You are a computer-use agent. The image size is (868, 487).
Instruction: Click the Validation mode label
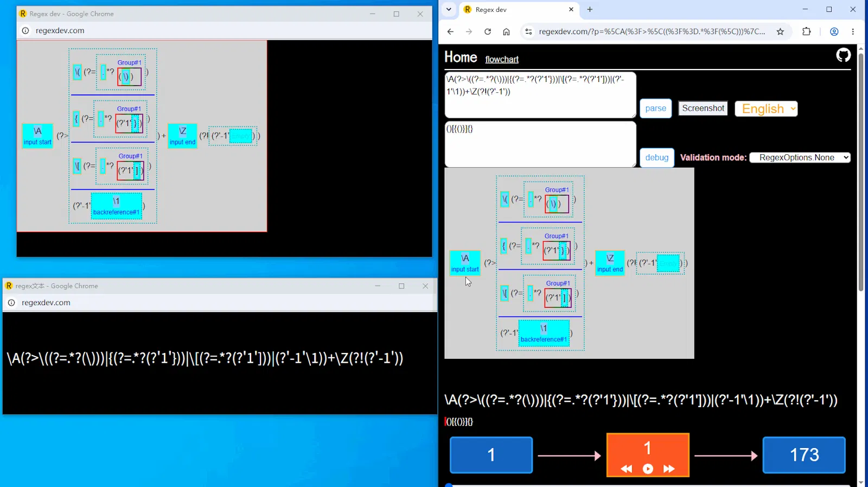pos(713,157)
